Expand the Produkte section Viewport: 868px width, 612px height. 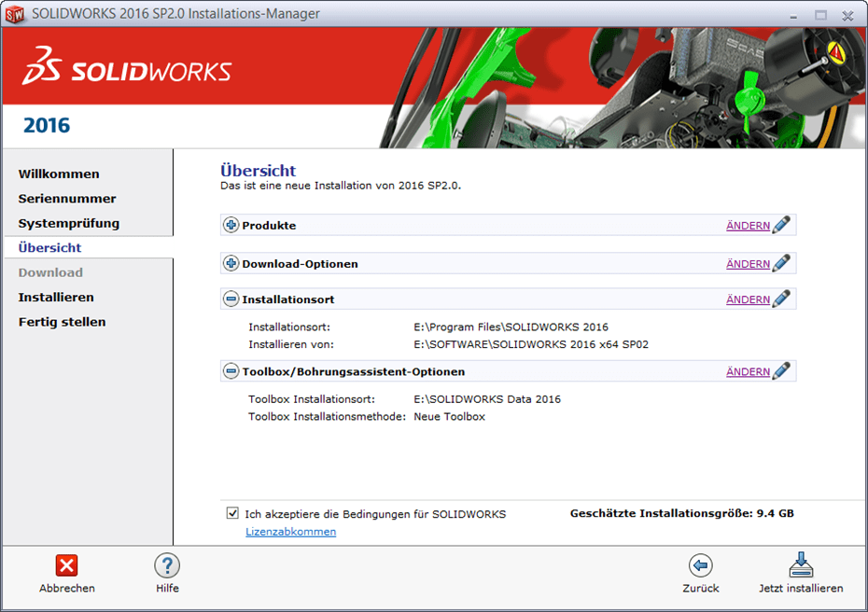(231, 225)
